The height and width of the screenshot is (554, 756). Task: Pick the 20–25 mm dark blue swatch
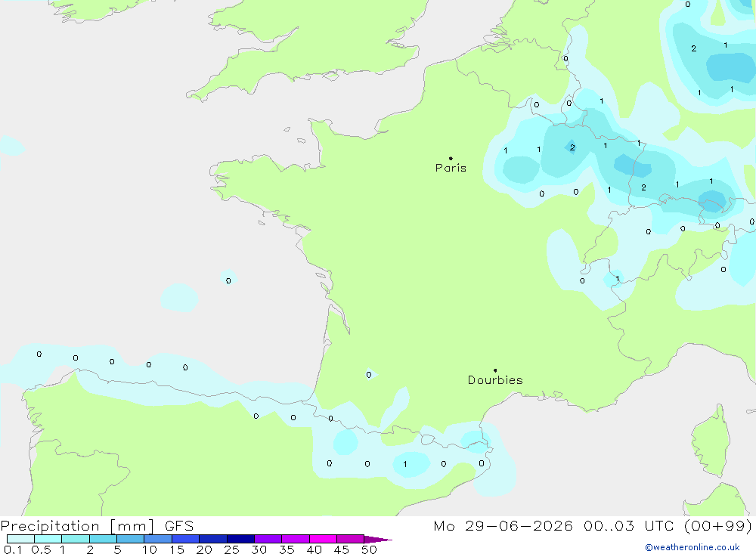tap(213, 539)
